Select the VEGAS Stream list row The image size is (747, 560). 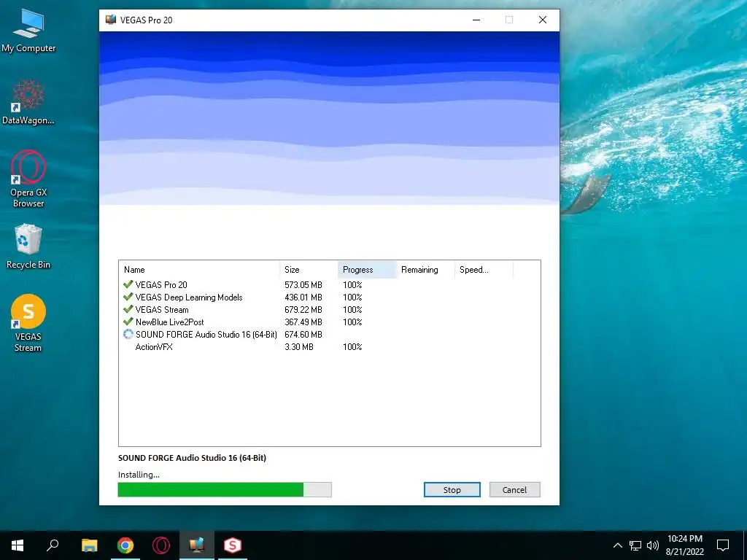pyautogui.click(x=330, y=309)
